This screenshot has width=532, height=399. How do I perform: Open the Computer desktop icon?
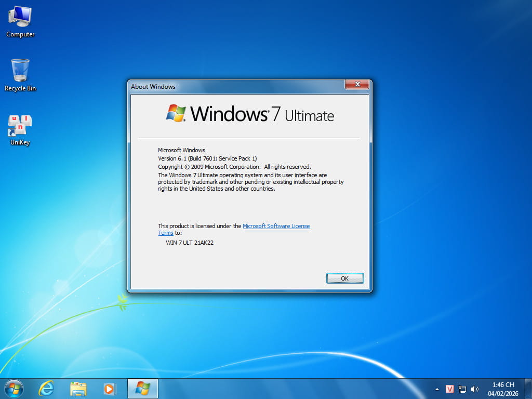pyautogui.click(x=20, y=22)
